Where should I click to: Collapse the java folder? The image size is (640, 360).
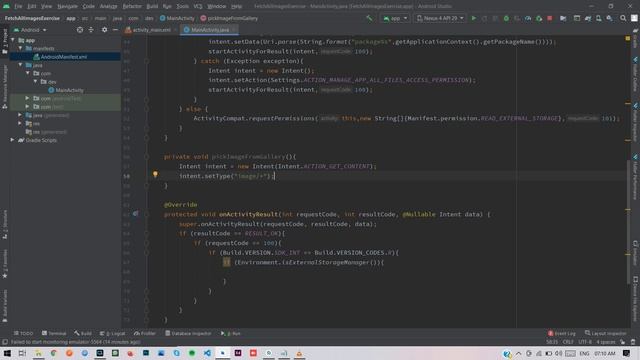click(x=20, y=65)
